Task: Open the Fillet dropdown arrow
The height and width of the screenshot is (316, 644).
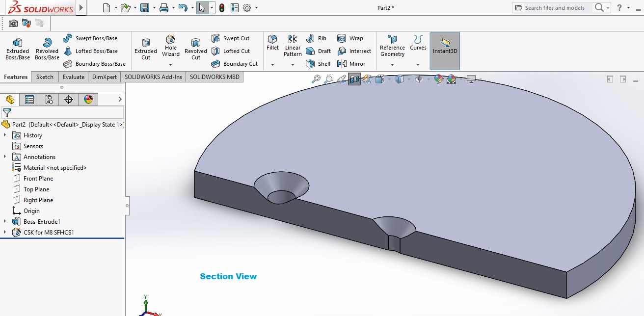Action: tap(272, 65)
